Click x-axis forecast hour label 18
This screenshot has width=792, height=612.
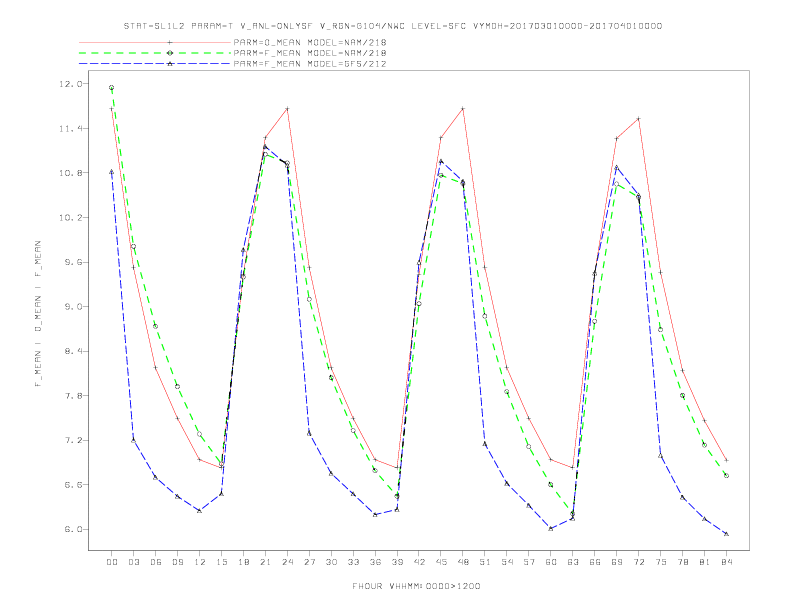coord(243,562)
